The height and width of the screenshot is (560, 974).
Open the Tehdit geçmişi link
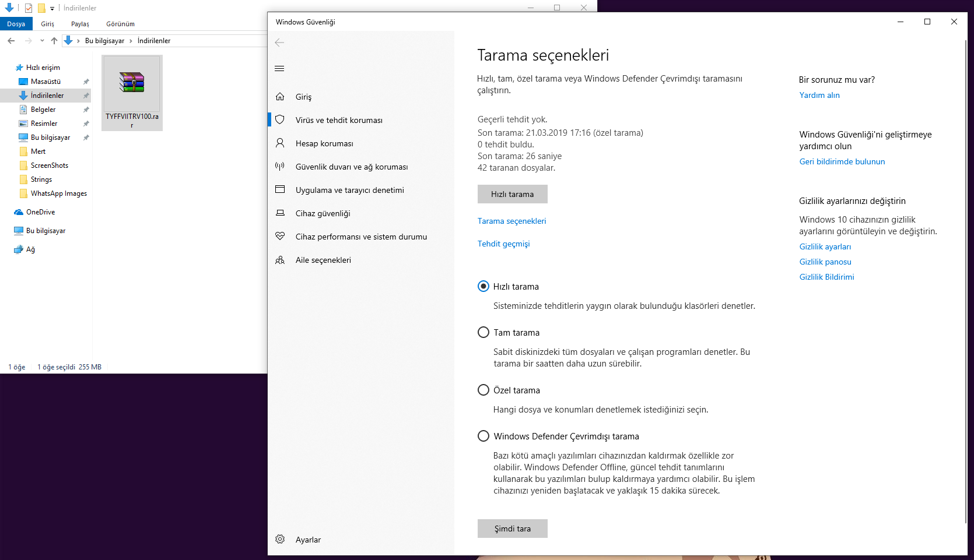(x=504, y=244)
